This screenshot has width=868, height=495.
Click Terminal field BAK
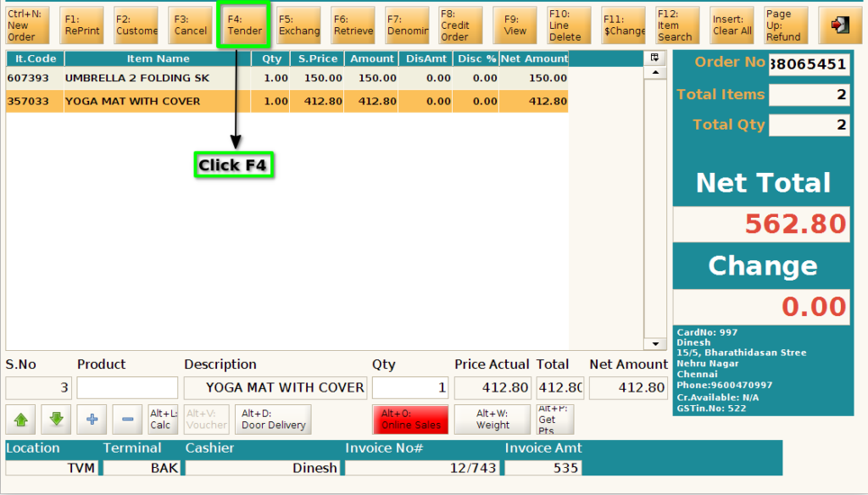(x=142, y=468)
